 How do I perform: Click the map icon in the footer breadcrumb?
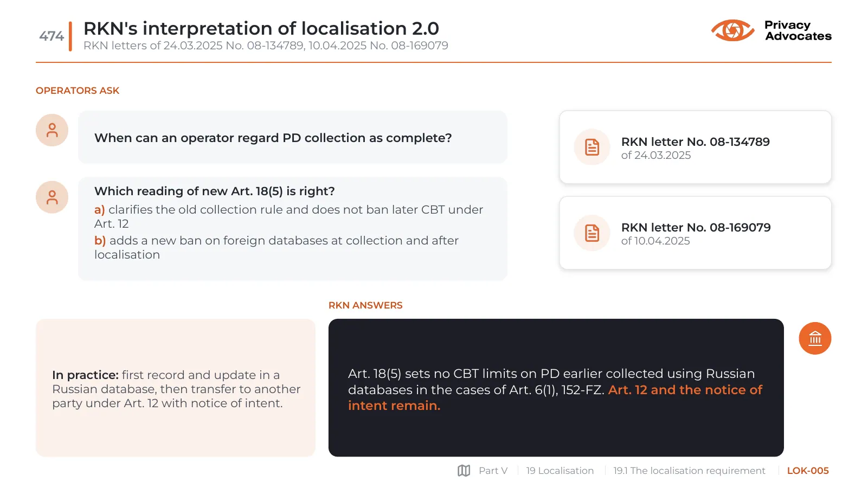[x=464, y=471]
